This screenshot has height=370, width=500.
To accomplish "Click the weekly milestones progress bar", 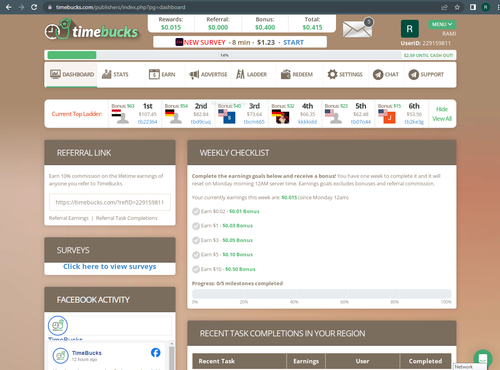I will [322, 294].
